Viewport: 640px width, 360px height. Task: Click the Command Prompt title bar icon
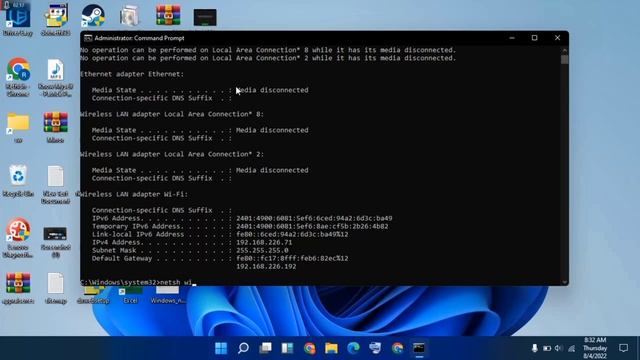(88, 38)
